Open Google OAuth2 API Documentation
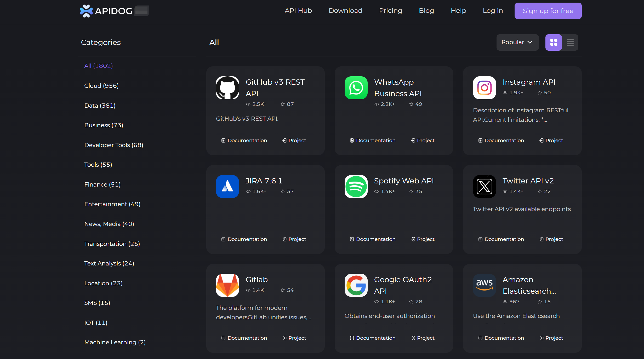The height and width of the screenshot is (359, 644). coord(373,338)
